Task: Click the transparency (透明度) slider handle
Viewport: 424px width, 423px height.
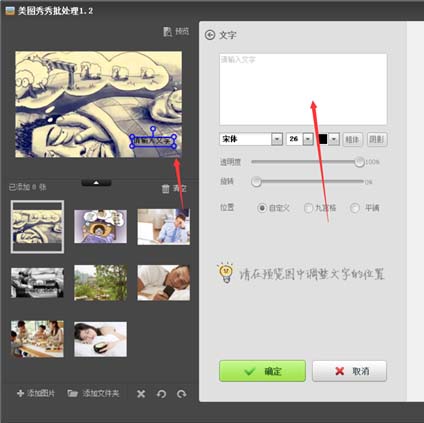Action: click(x=359, y=162)
